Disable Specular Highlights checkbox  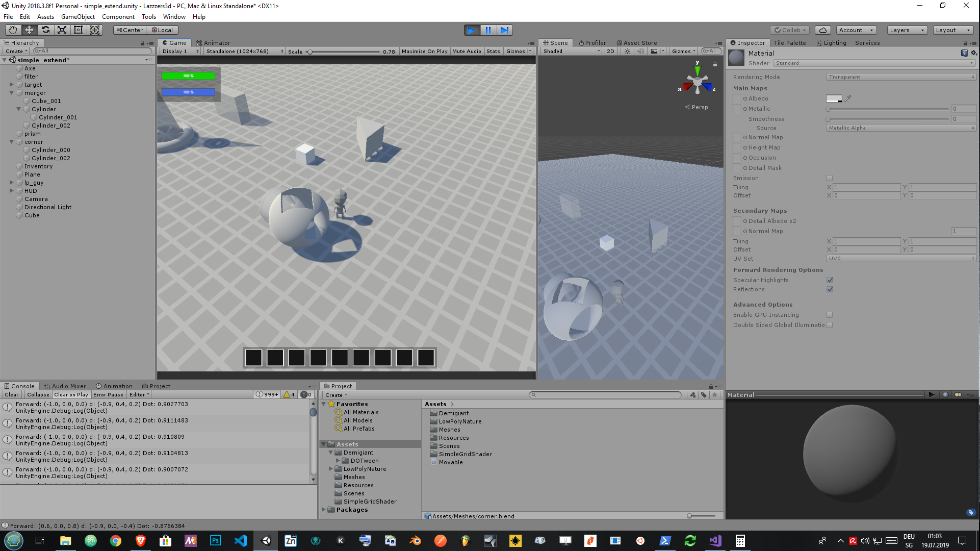coord(830,280)
